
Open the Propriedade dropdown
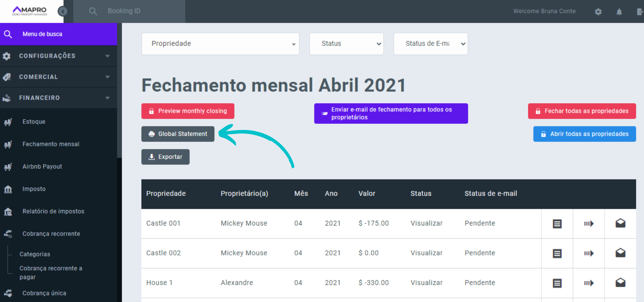click(220, 44)
